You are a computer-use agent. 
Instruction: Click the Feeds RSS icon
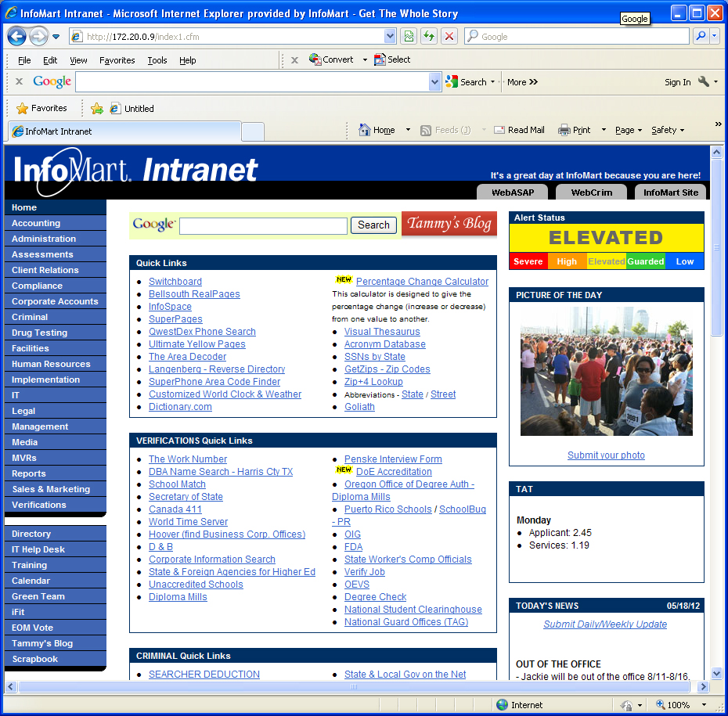click(x=425, y=131)
